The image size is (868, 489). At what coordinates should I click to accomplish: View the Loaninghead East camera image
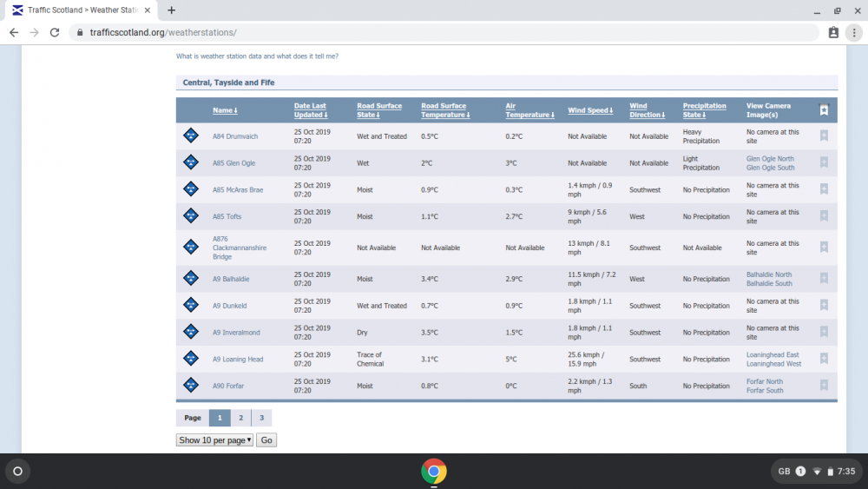pyautogui.click(x=773, y=354)
